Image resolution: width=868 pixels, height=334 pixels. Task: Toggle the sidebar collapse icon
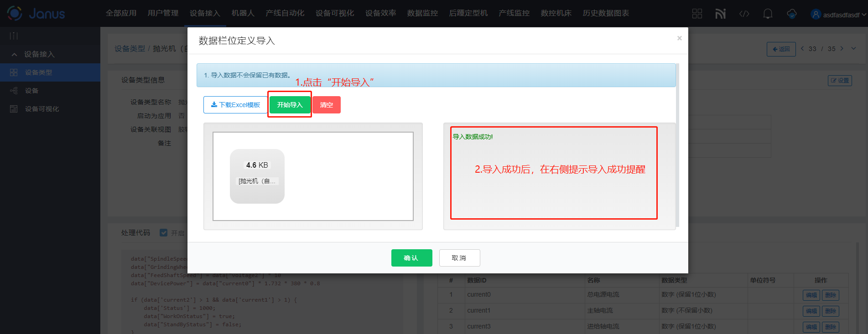point(14,36)
